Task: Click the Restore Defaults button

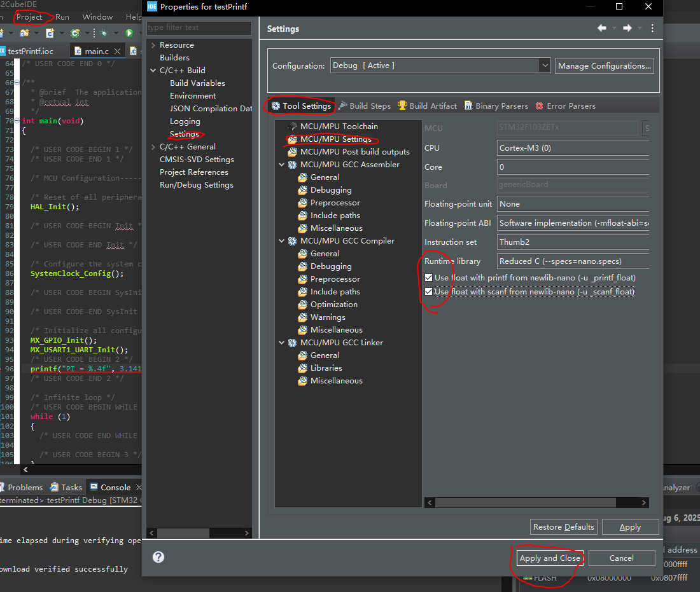Action: click(x=563, y=527)
